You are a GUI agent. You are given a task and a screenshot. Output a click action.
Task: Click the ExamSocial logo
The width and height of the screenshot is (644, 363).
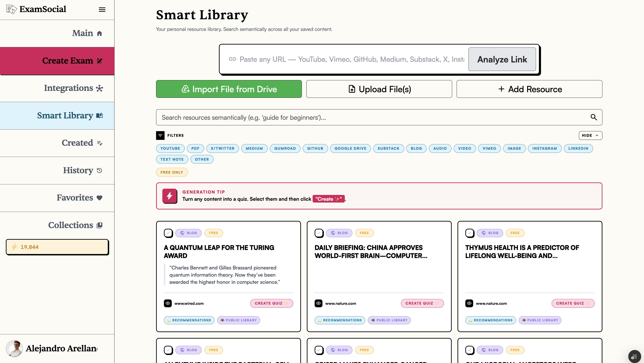36,9
